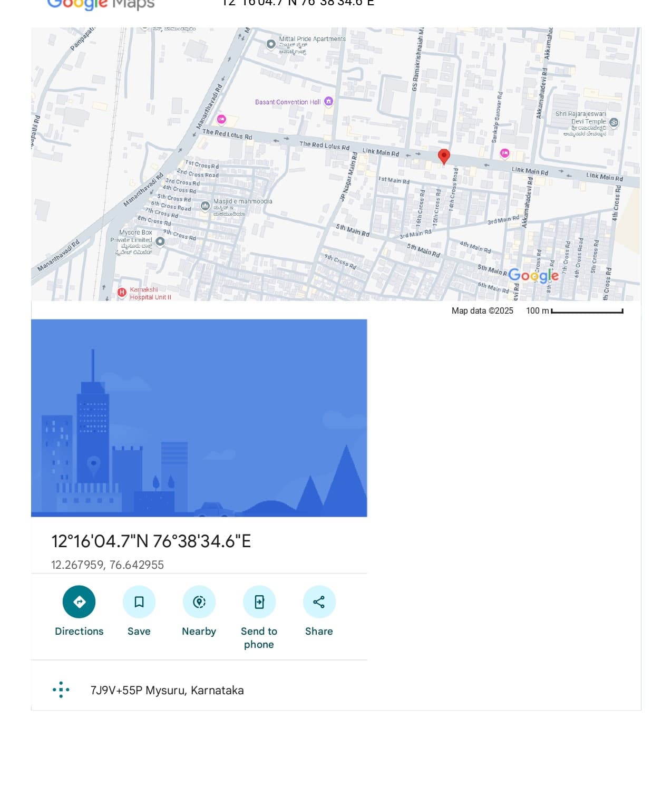Click the Share icon
The width and height of the screenshot is (672, 786).
pyautogui.click(x=319, y=601)
